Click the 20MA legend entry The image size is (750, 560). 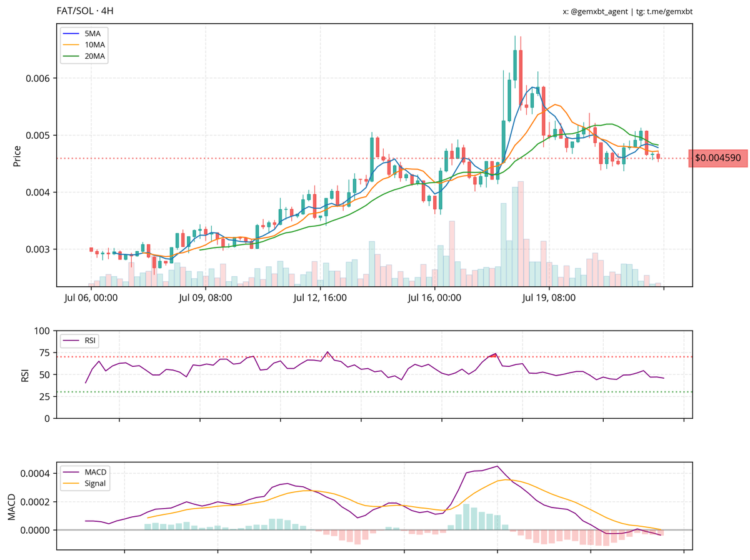(84, 56)
